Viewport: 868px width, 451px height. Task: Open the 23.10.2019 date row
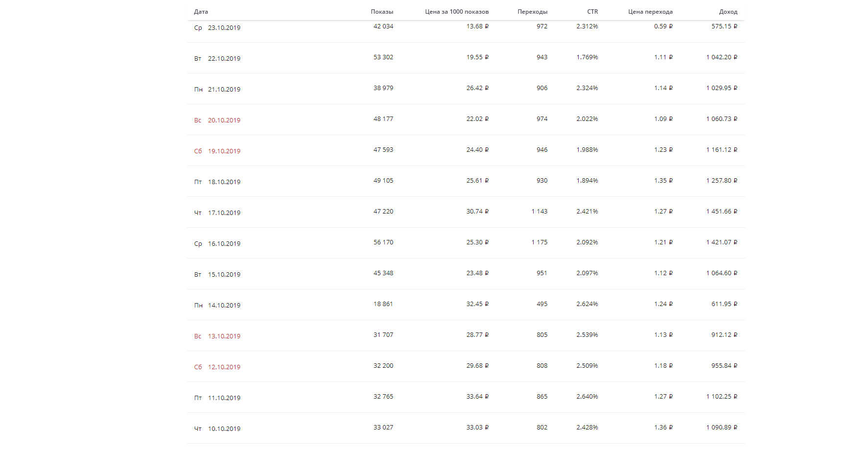[224, 28]
